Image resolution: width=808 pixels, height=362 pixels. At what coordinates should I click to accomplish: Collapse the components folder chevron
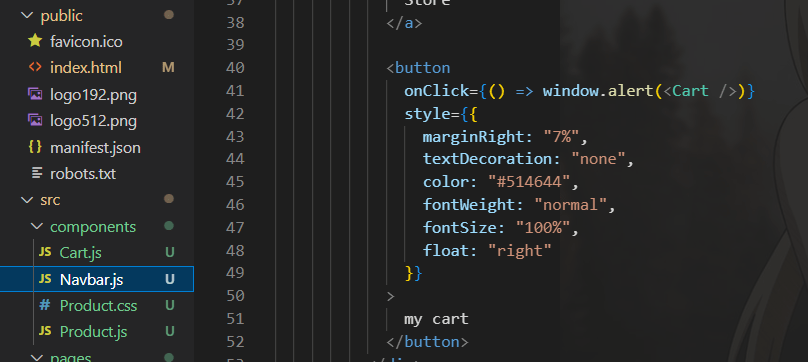37,227
